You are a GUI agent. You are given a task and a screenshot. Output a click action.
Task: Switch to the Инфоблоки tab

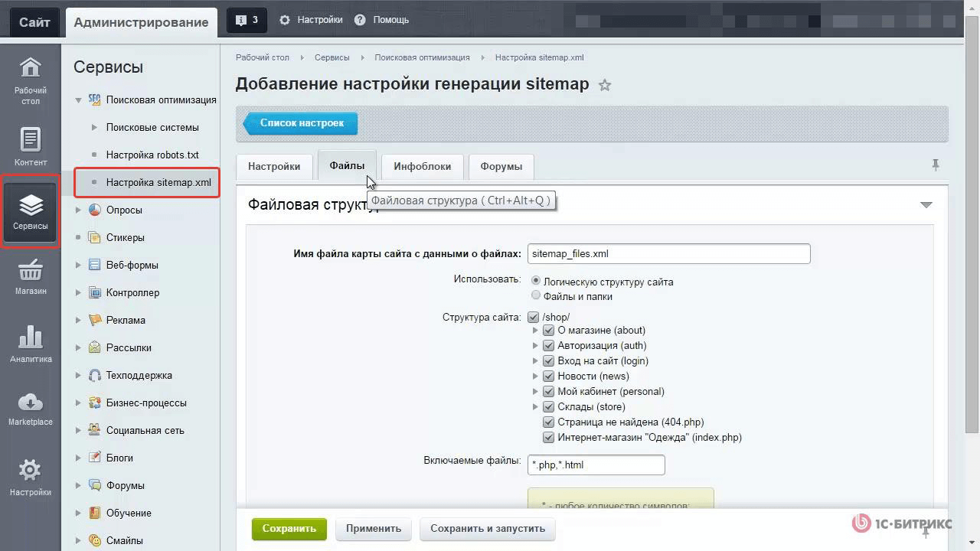422,166
